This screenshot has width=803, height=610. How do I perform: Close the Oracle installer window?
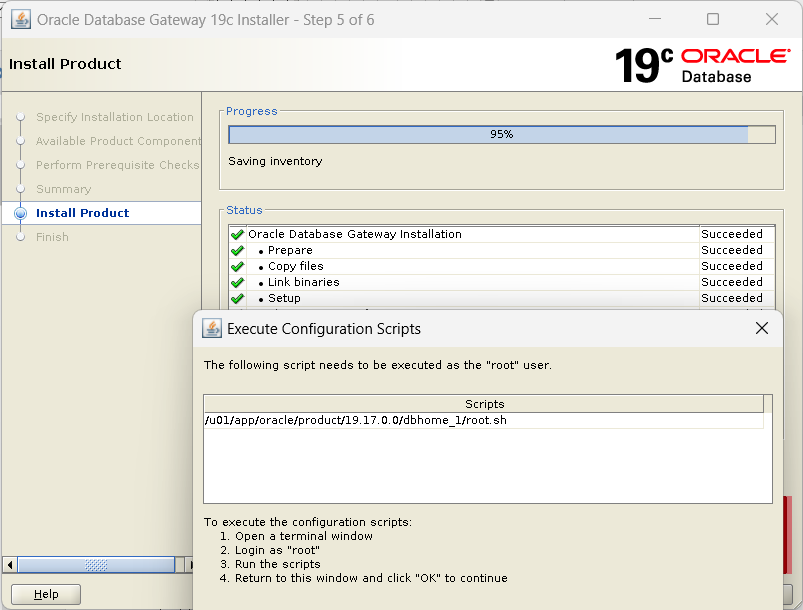coord(771,19)
